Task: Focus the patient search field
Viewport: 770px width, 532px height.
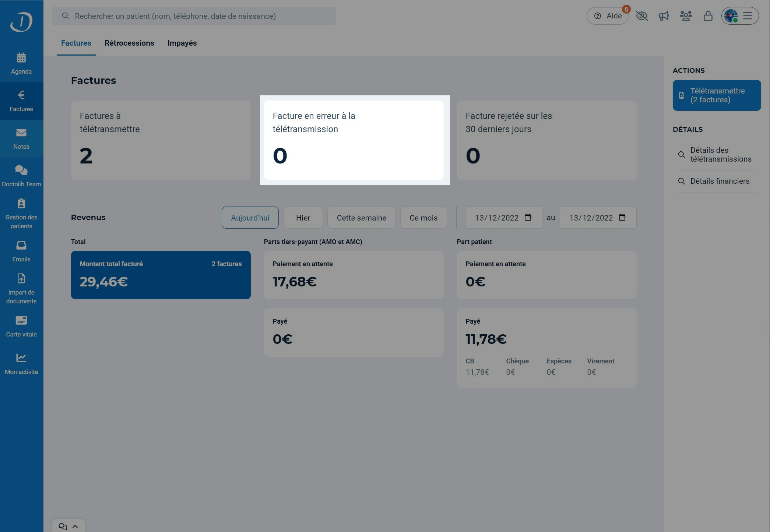Action: 194,16
